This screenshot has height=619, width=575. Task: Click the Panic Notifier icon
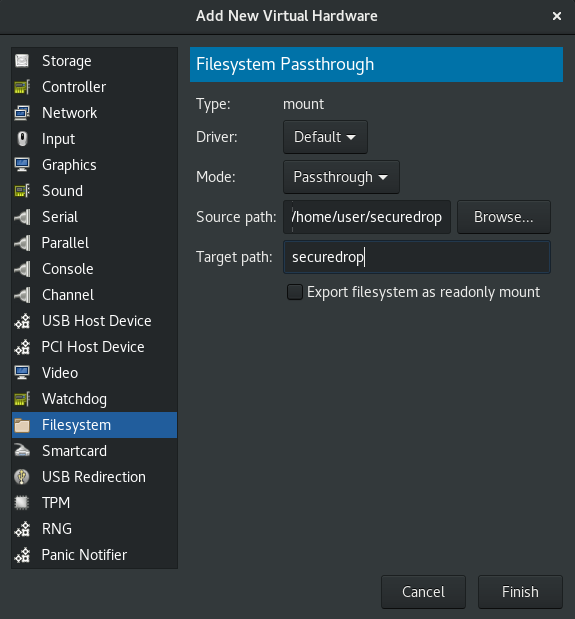coord(22,555)
